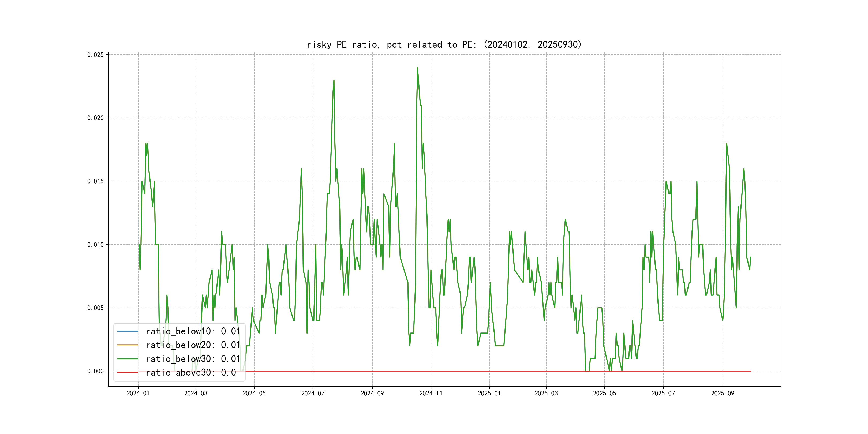Image resolution: width=868 pixels, height=434 pixels.
Task: Click the 2024-01 x-axis tick label
Action: click(x=138, y=393)
